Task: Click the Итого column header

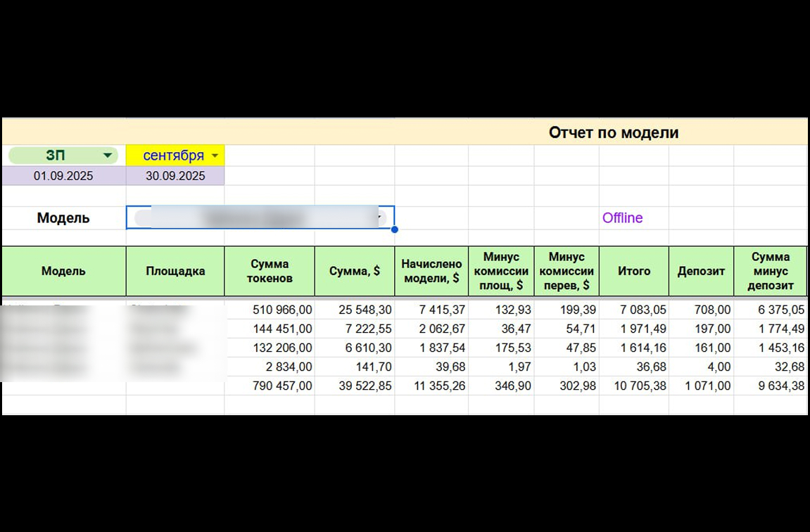Action: (634, 271)
